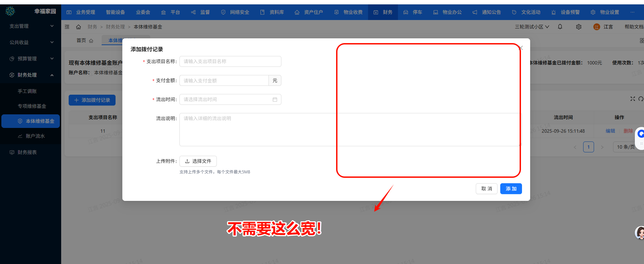Open the 平台 menu
The image size is (644, 264).
point(171,12)
